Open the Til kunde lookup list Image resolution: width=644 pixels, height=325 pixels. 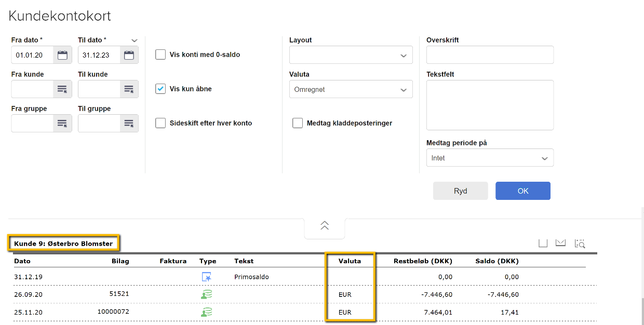tap(129, 89)
